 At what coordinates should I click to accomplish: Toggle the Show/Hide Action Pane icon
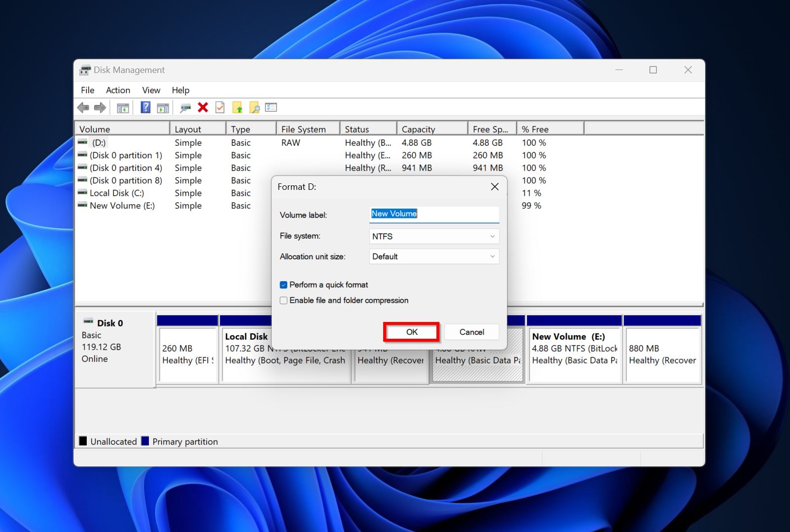(163, 107)
